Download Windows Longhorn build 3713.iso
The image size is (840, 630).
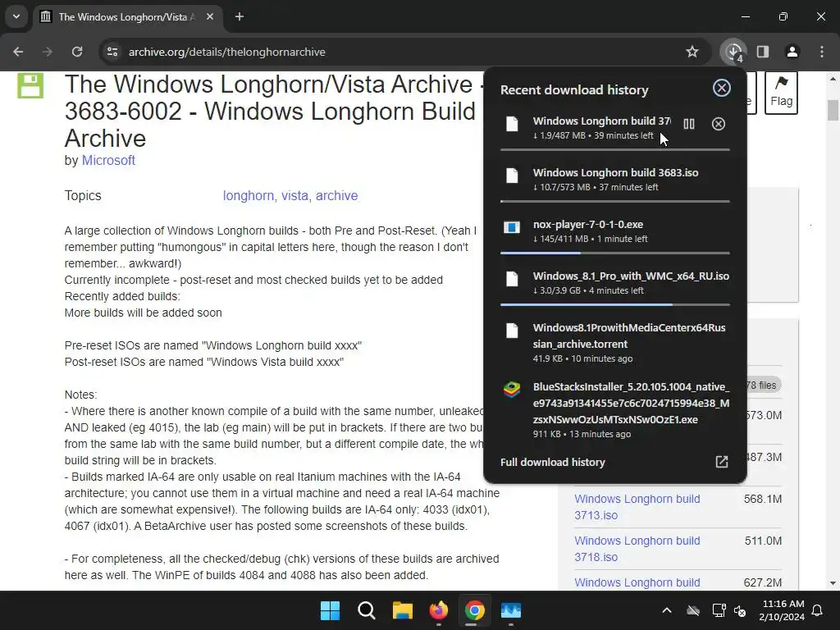tap(637, 507)
